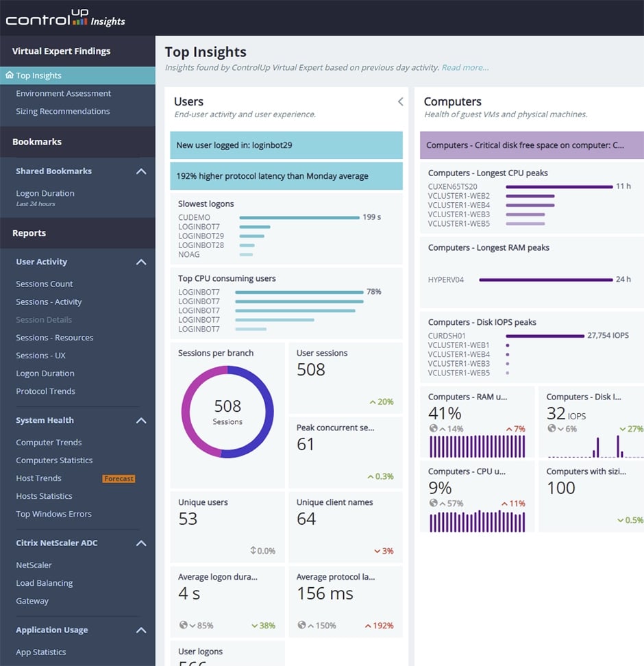
Task: Click the home icon beside Top Insights
Action: point(10,75)
